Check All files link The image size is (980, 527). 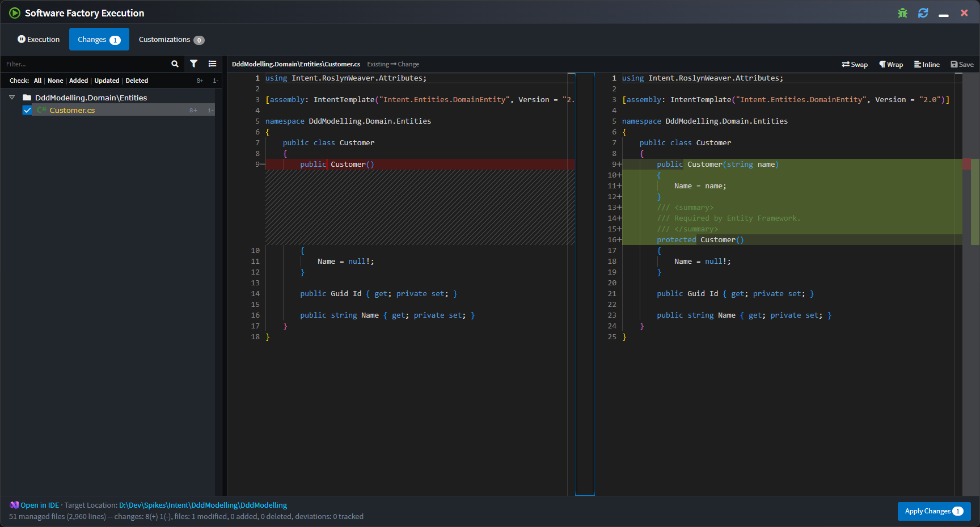(37, 81)
